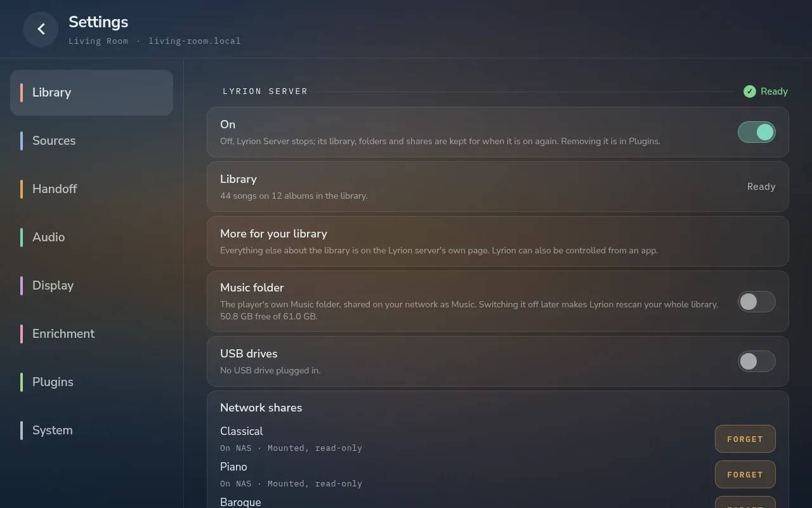Click the Settings page title

(98, 22)
